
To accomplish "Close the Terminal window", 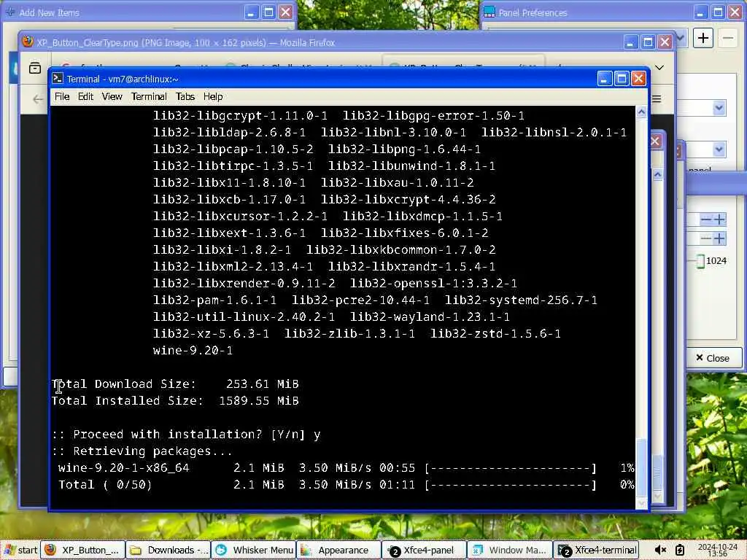I will (638, 79).
